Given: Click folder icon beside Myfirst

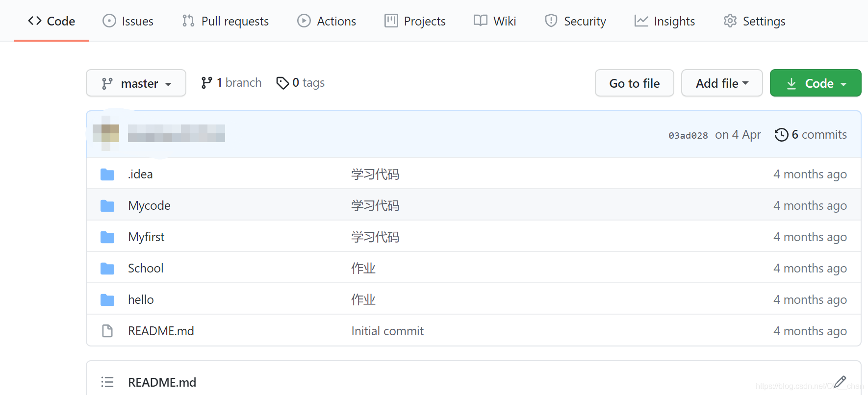Looking at the screenshot, I should 107,237.
